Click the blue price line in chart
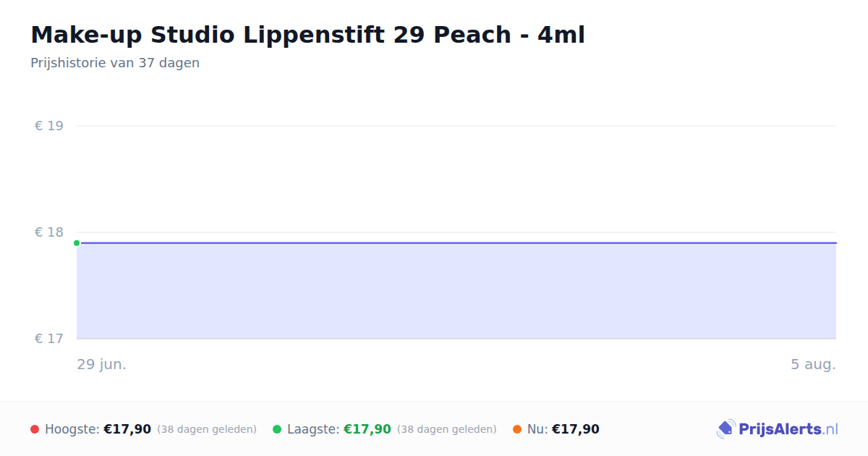The width and height of the screenshot is (868, 456). click(x=456, y=243)
